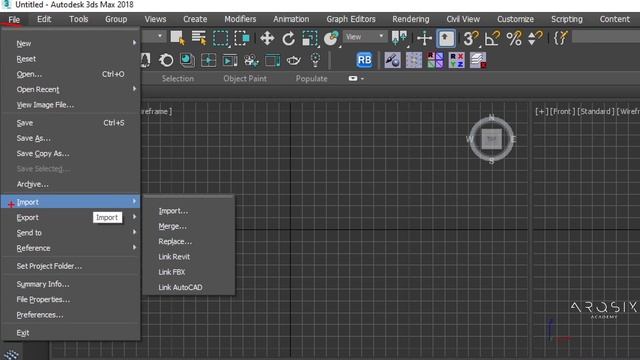Expand the New submenu
640x360 pixels.
134,42
